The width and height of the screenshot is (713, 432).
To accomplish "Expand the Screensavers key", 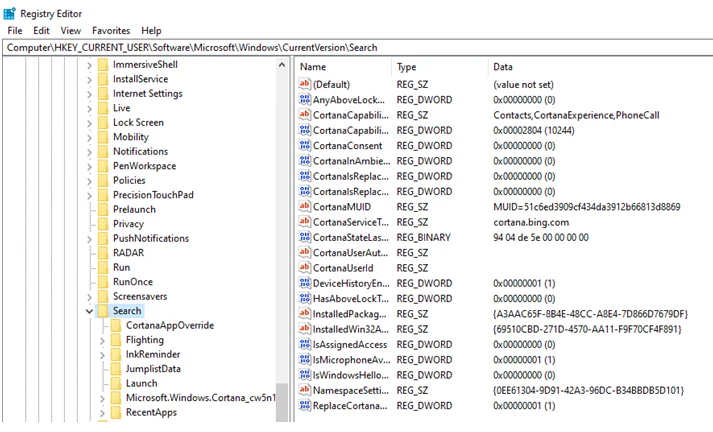I will (89, 297).
